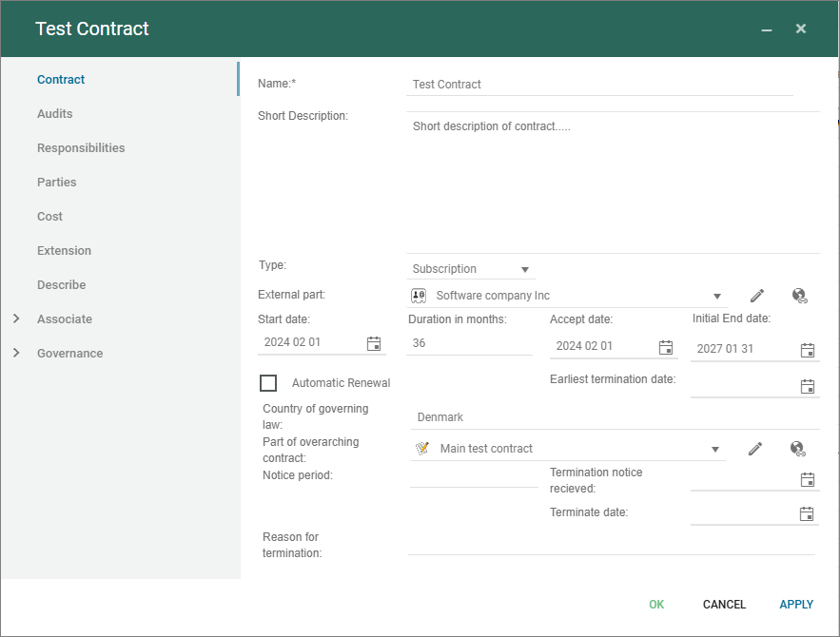This screenshot has width=840, height=637.
Task: Expand the overarching contract dropdown arrow
Action: (714, 450)
